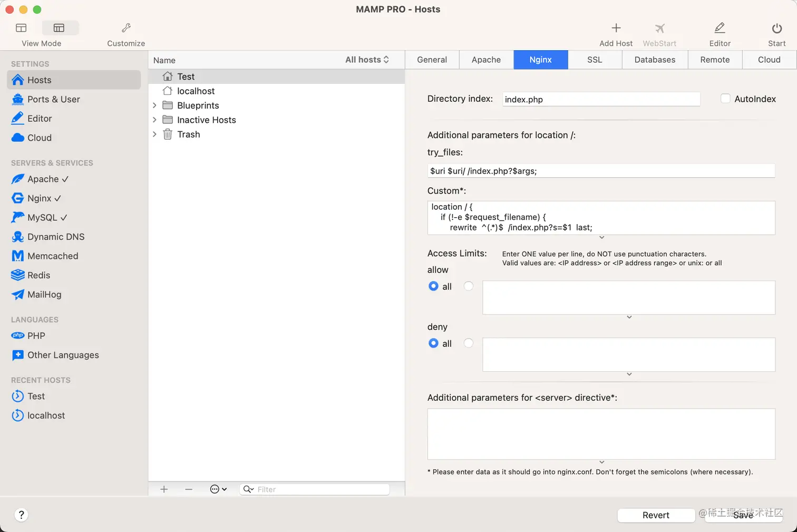Viewport: 797px width, 532px height.
Task: Click the try_files input field
Action: click(x=601, y=171)
